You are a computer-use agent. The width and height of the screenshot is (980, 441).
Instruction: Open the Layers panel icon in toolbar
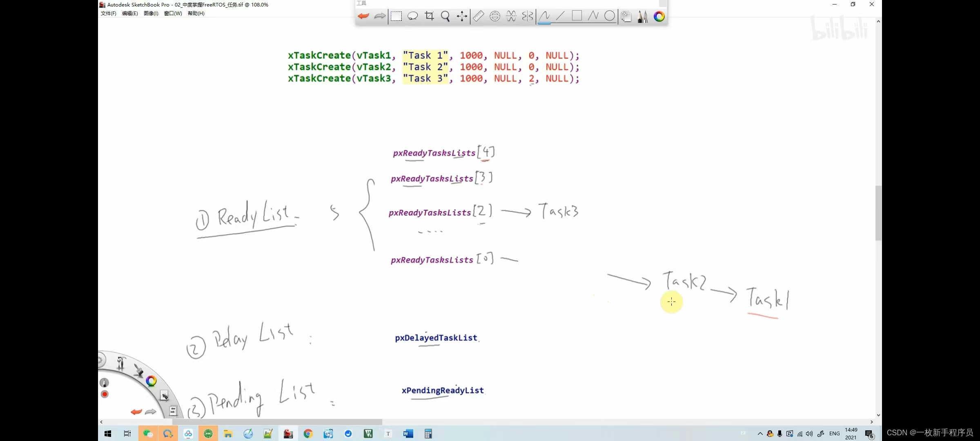[626, 16]
